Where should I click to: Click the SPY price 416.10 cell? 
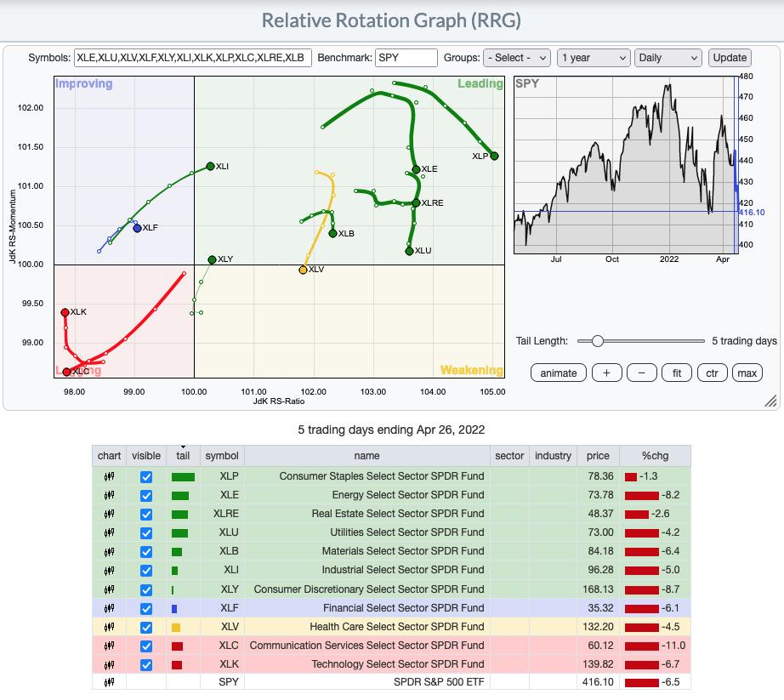tap(598, 682)
